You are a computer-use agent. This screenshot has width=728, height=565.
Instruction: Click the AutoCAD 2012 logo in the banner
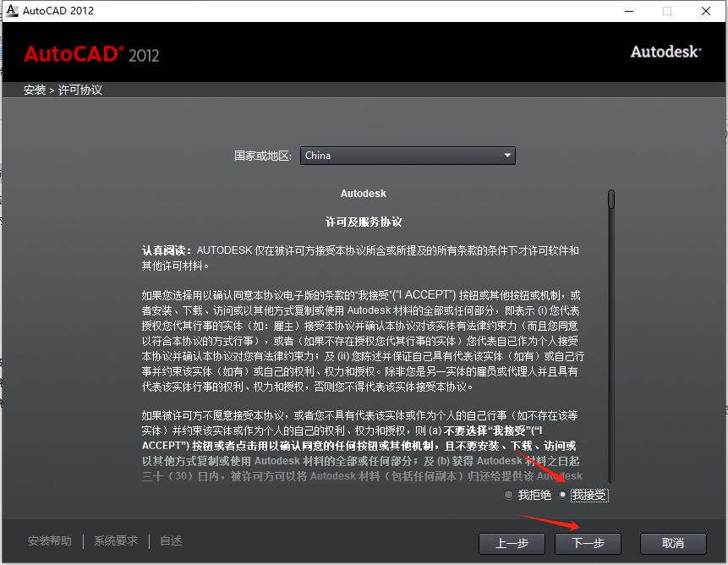pyautogui.click(x=89, y=52)
